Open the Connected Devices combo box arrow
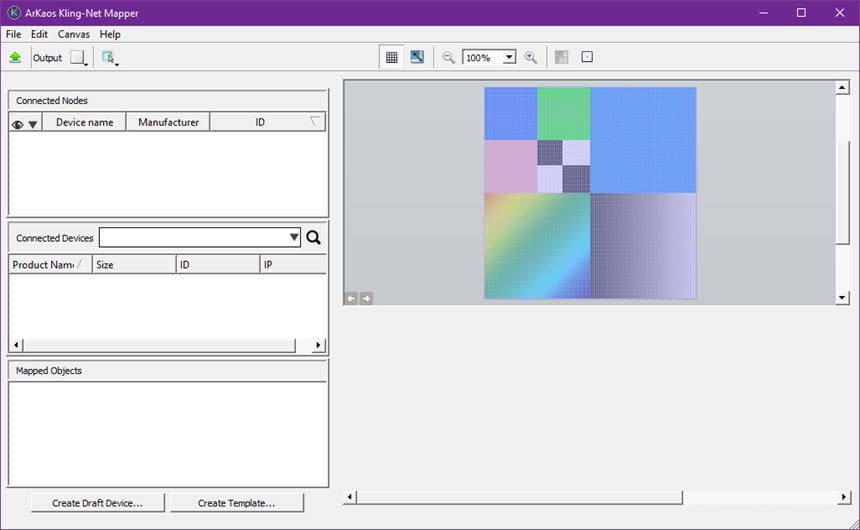The image size is (860, 530). point(294,237)
